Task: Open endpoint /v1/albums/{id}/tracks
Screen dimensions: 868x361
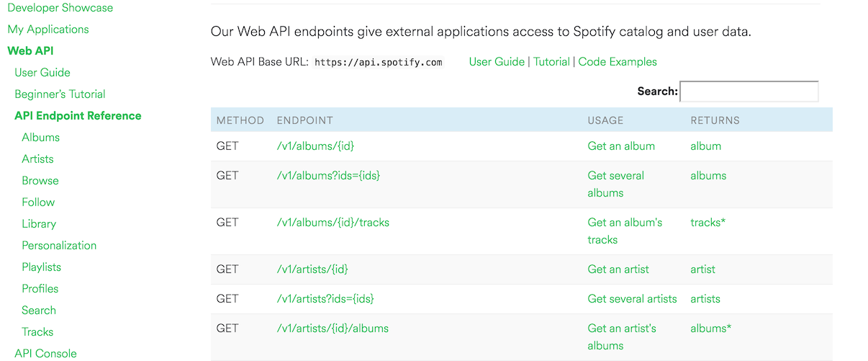Action: (x=333, y=223)
